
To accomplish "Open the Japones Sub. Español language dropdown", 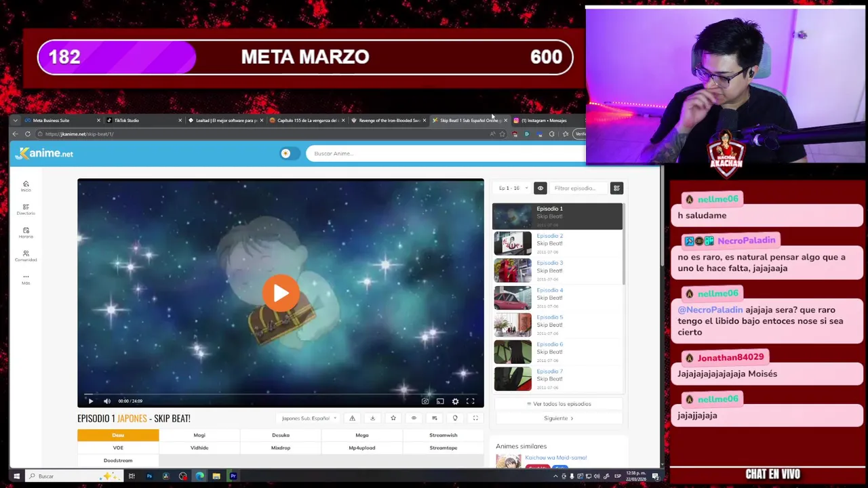I will tap(309, 418).
